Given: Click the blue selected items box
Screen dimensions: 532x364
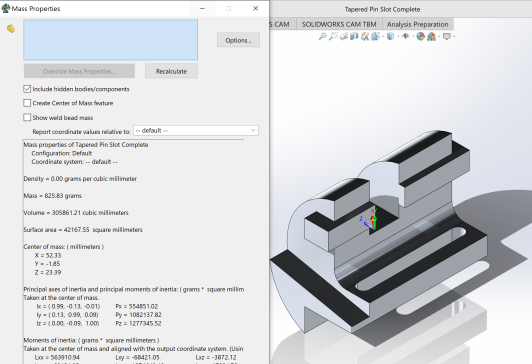Looking at the screenshot, I should (x=111, y=40).
